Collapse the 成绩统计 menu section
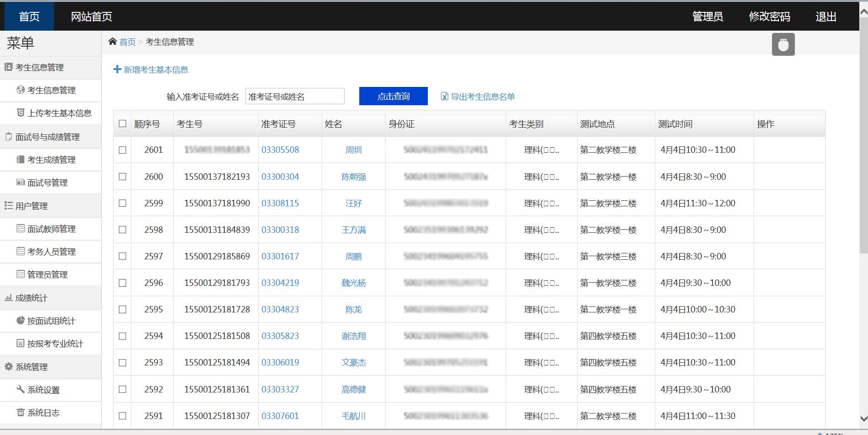This screenshot has height=435, width=868. coord(50,298)
